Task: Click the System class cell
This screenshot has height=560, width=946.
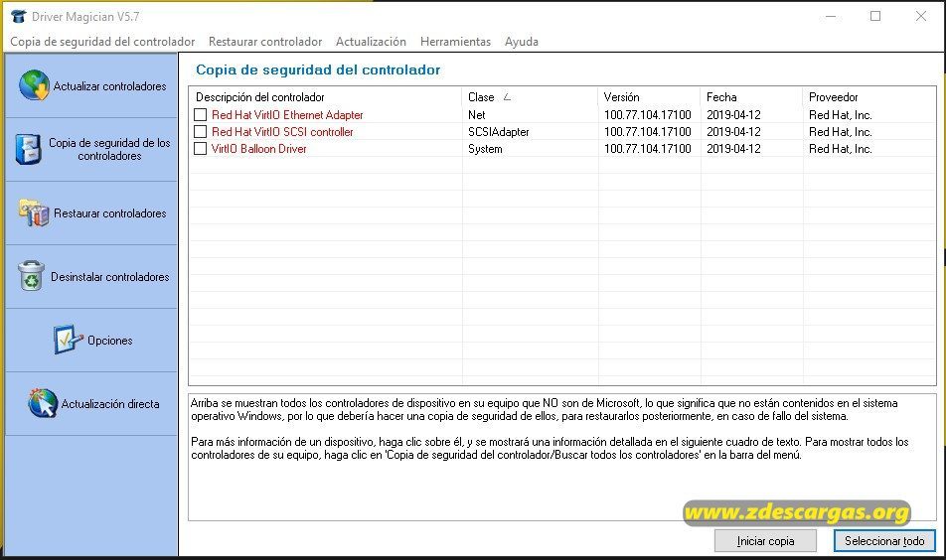Action: coord(485,148)
